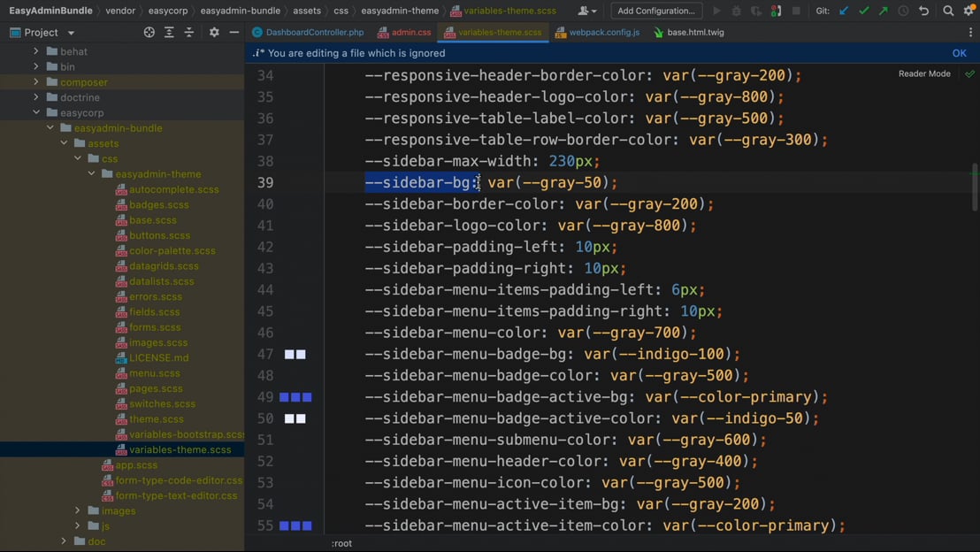Click the rollback undo arrow icon
This screenshot has height=552, width=980.
click(x=924, y=11)
